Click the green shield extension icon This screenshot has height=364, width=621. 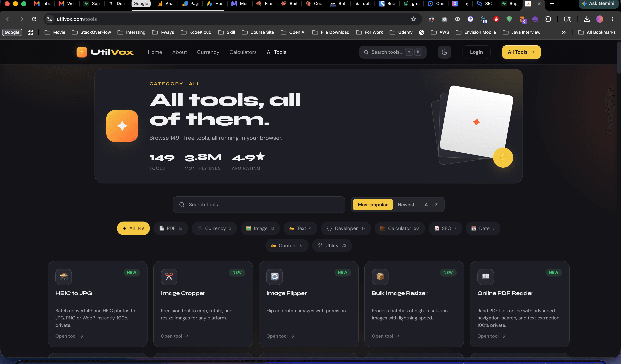(509, 19)
